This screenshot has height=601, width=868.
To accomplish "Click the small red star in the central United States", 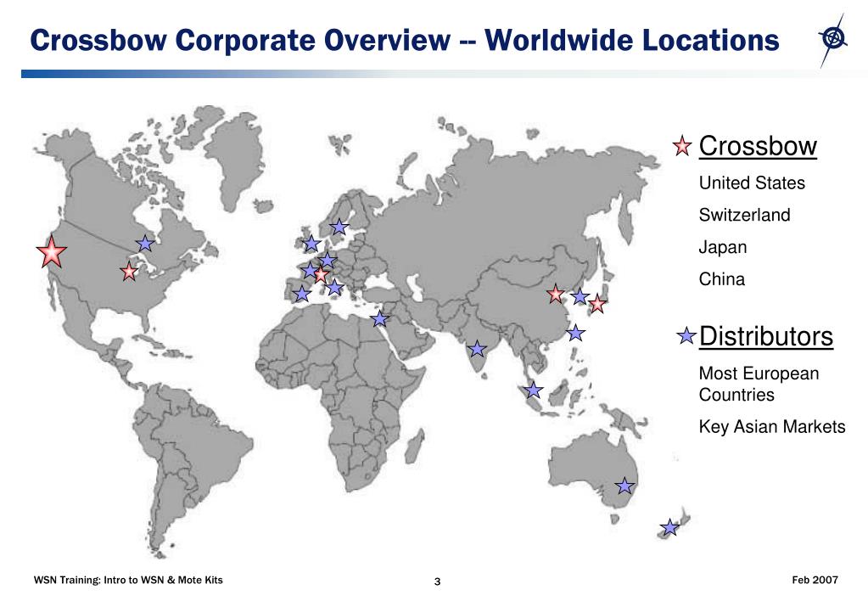I will point(128,272).
